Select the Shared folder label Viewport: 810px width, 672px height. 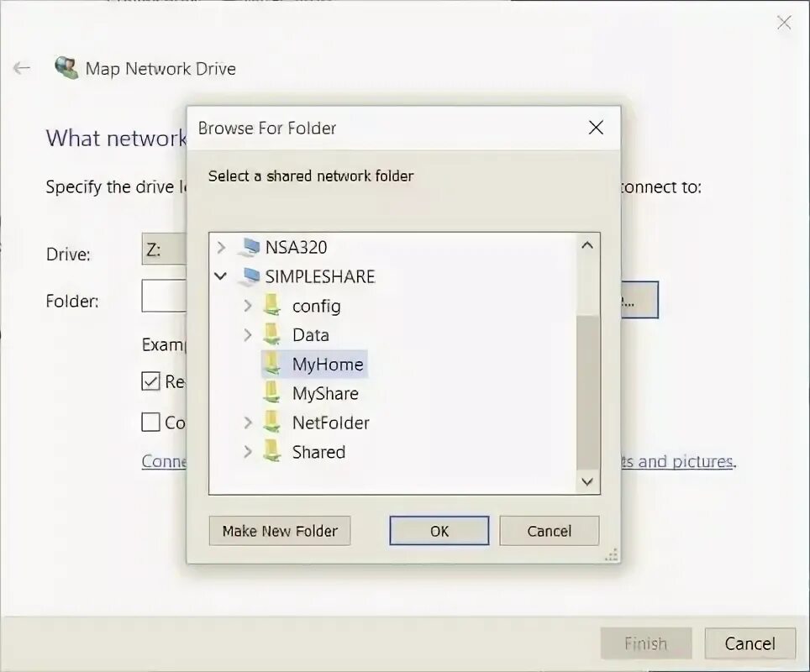pyautogui.click(x=318, y=452)
